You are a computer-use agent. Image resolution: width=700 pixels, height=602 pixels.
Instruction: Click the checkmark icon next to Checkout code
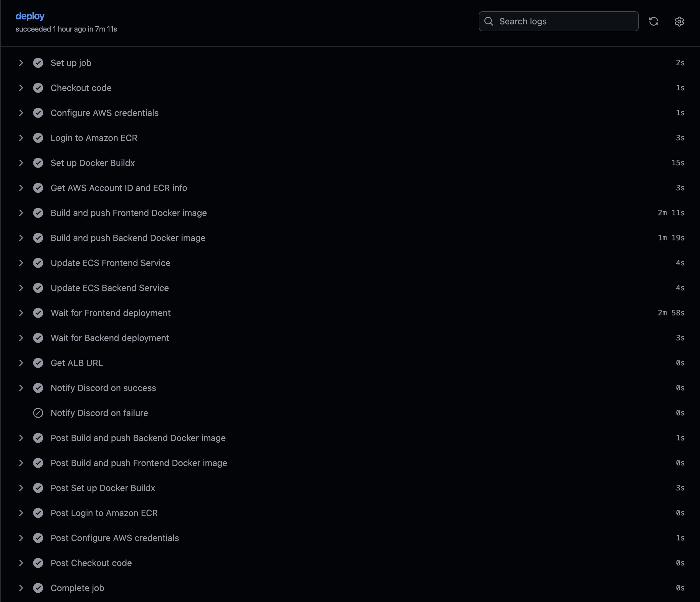(38, 88)
